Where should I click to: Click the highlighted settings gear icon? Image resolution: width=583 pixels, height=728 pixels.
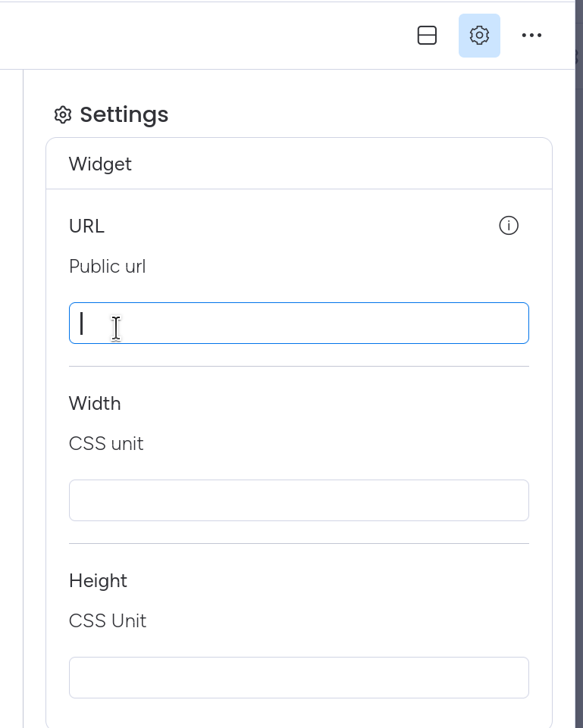(479, 36)
